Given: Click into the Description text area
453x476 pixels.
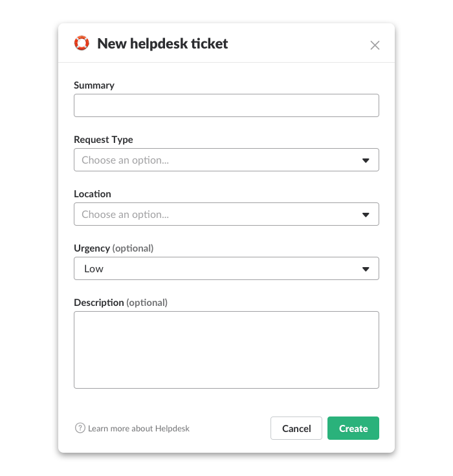Looking at the screenshot, I should (226, 350).
